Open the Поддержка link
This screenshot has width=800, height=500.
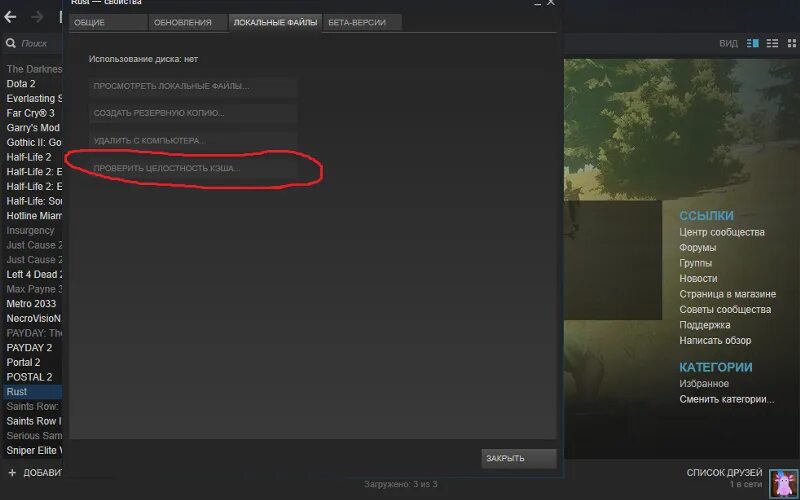pos(705,325)
